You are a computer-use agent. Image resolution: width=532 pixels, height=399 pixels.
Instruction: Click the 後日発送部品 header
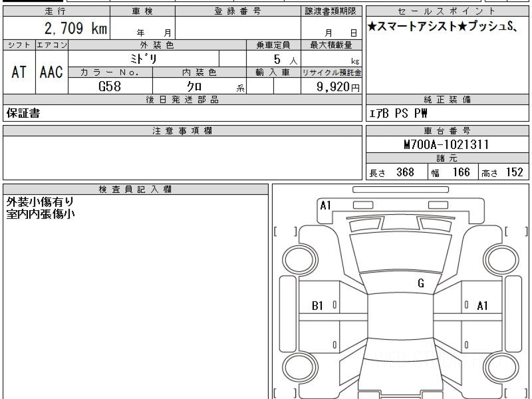[x=183, y=100]
